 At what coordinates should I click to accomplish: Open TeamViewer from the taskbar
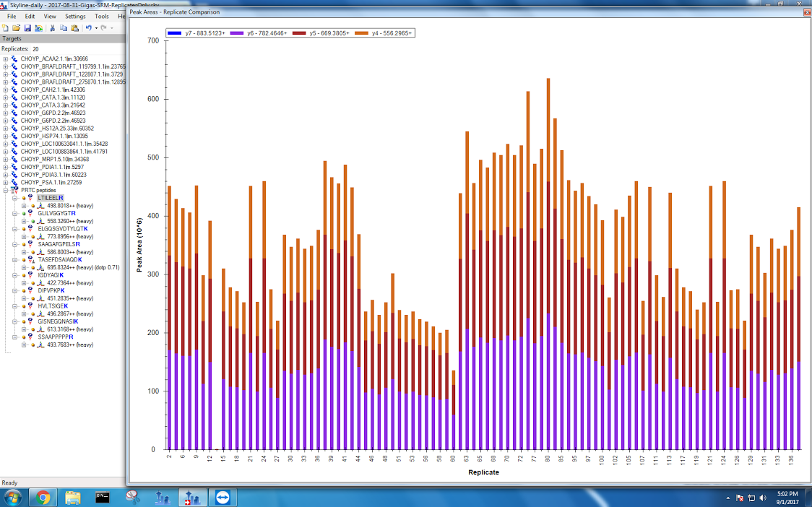click(220, 498)
